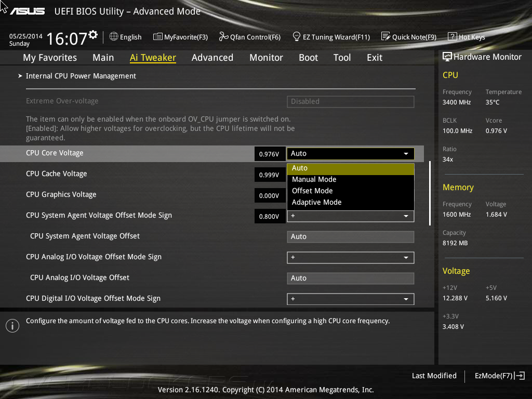Open the Tool tab
Screen dimensions: 532x399
point(342,58)
